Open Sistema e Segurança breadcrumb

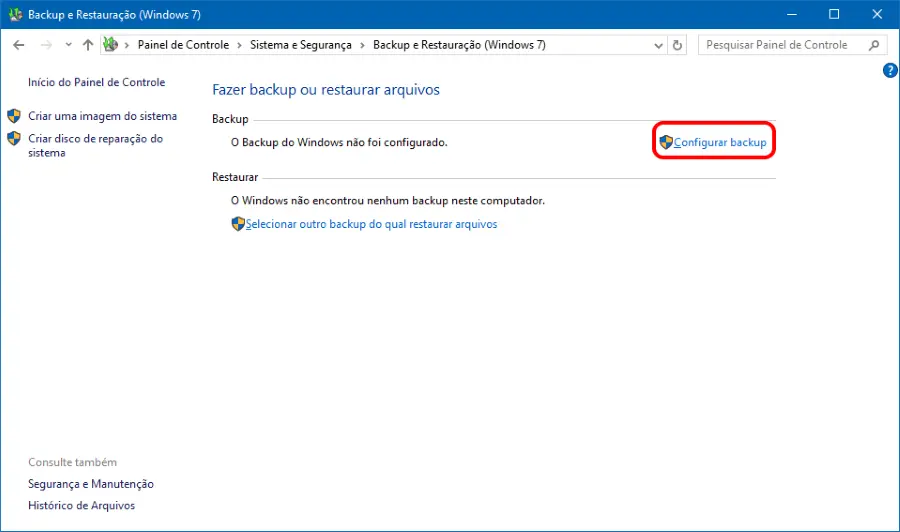(301, 45)
